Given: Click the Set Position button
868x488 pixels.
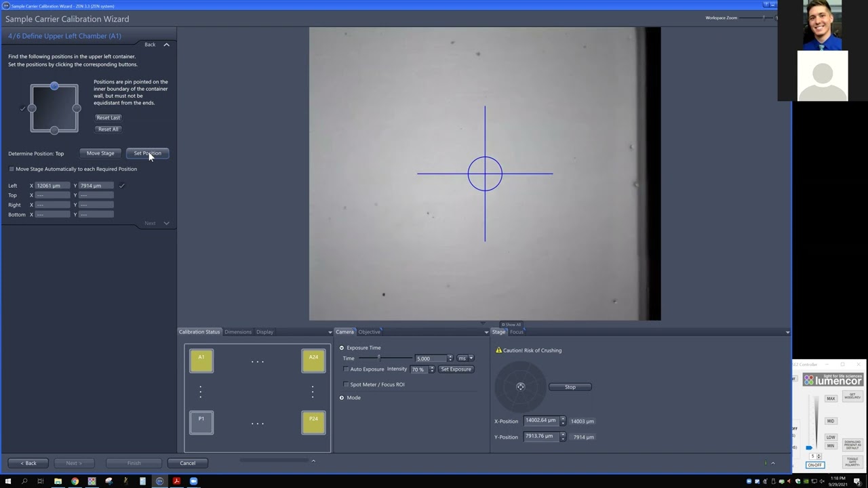Looking at the screenshot, I should [147, 153].
